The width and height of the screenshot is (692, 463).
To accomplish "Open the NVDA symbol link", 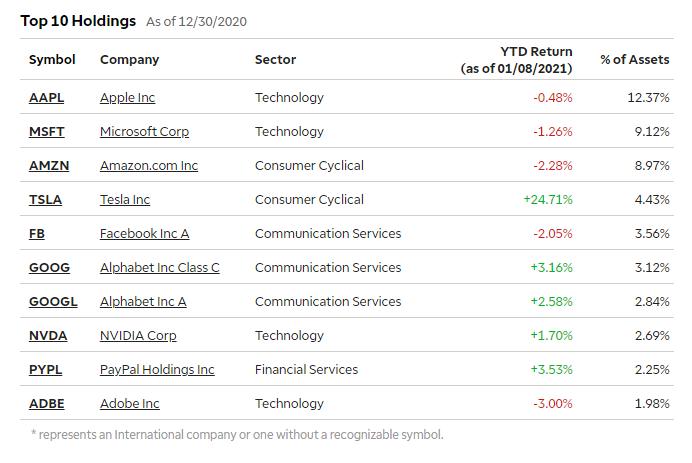I will (47, 336).
